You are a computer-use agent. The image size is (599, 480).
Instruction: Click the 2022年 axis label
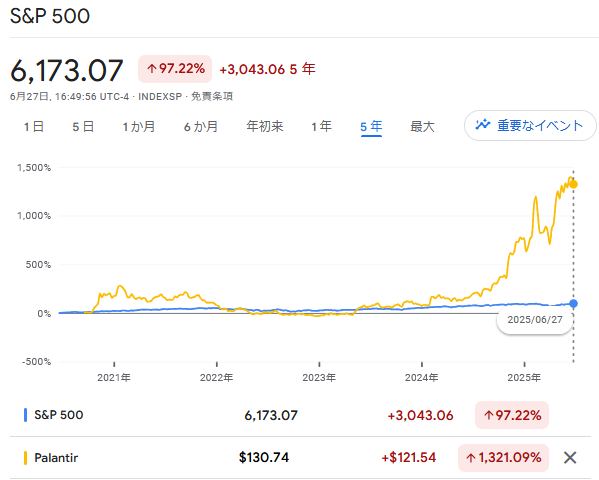(217, 378)
